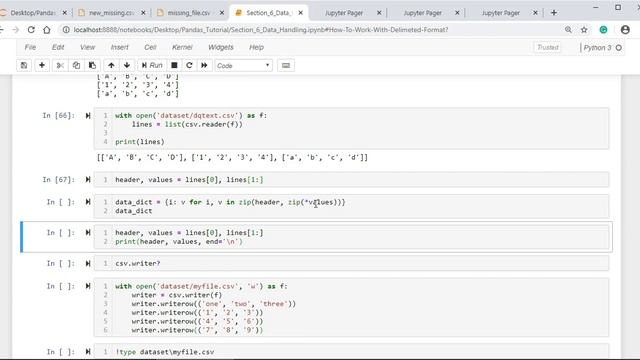
Task: Click the view site information icon
Action: tap(66, 30)
